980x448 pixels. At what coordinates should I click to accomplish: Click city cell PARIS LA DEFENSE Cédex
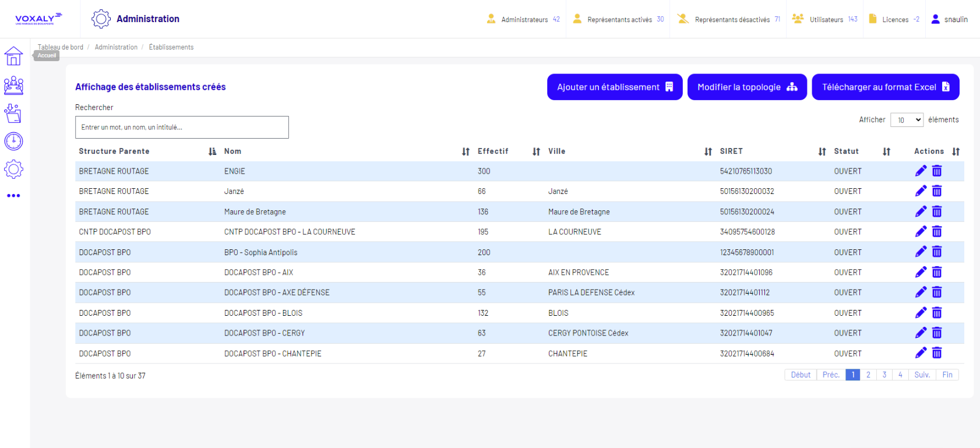(x=591, y=292)
